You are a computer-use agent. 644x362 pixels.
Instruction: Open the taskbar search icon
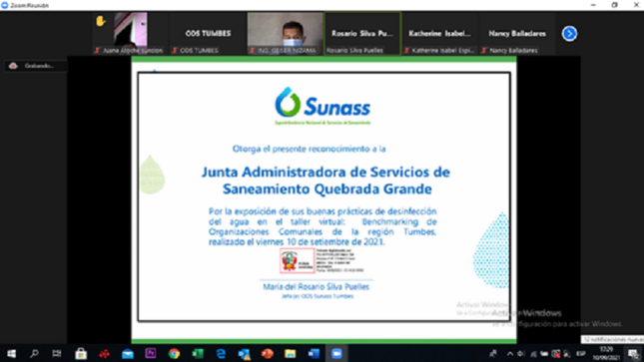pos(35,353)
